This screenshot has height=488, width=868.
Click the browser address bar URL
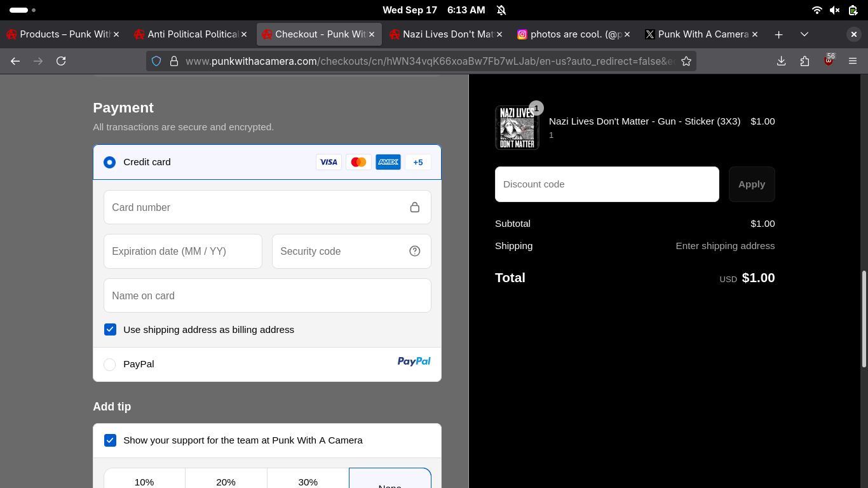click(x=430, y=61)
